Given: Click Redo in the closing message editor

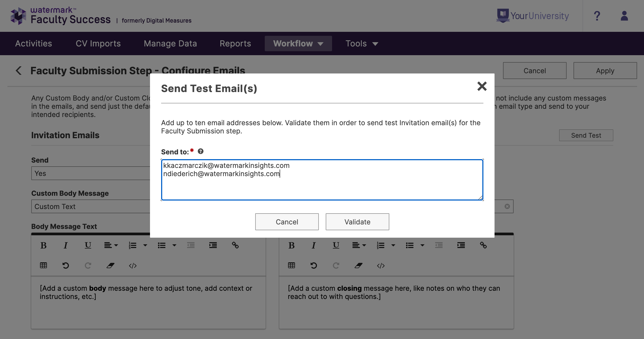Looking at the screenshot, I should click(336, 266).
